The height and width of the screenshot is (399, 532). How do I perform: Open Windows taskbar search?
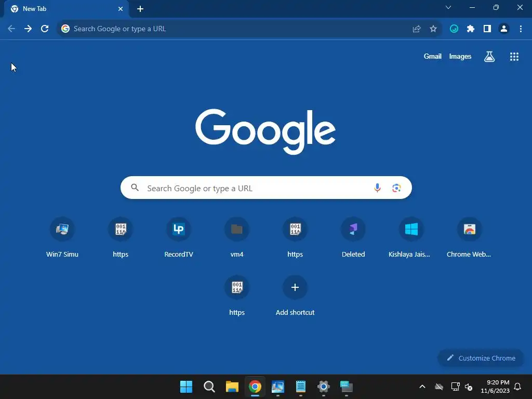coord(209,387)
